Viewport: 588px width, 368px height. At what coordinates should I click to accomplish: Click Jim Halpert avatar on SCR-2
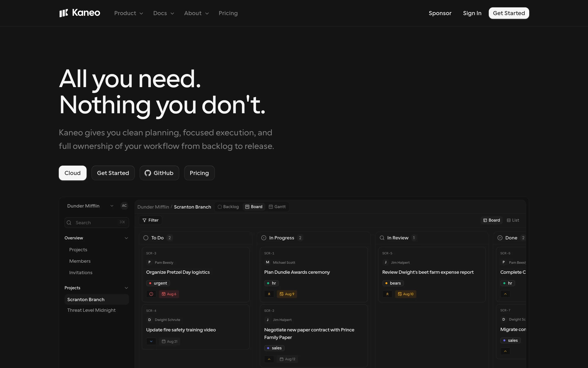point(267,320)
